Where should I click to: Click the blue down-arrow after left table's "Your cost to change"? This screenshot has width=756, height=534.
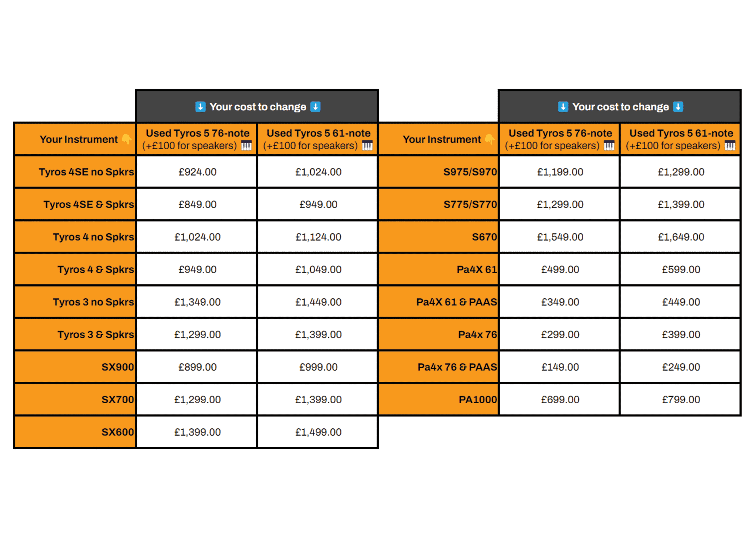tap(315, 107)
